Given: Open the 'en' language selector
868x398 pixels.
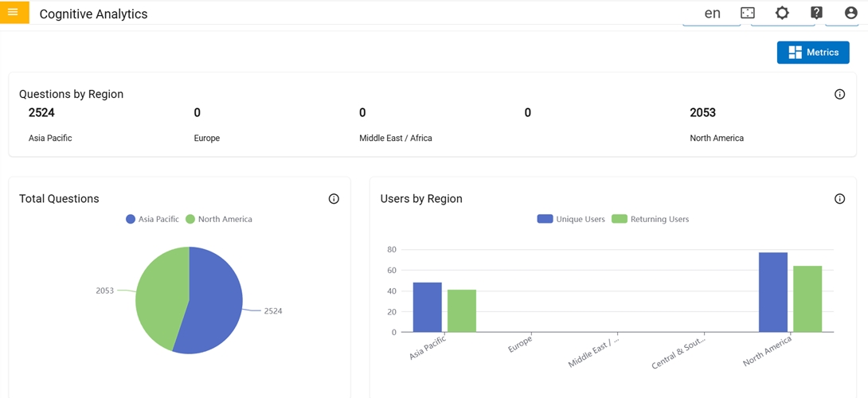Looking at the screenshot, I should [712, 13].
